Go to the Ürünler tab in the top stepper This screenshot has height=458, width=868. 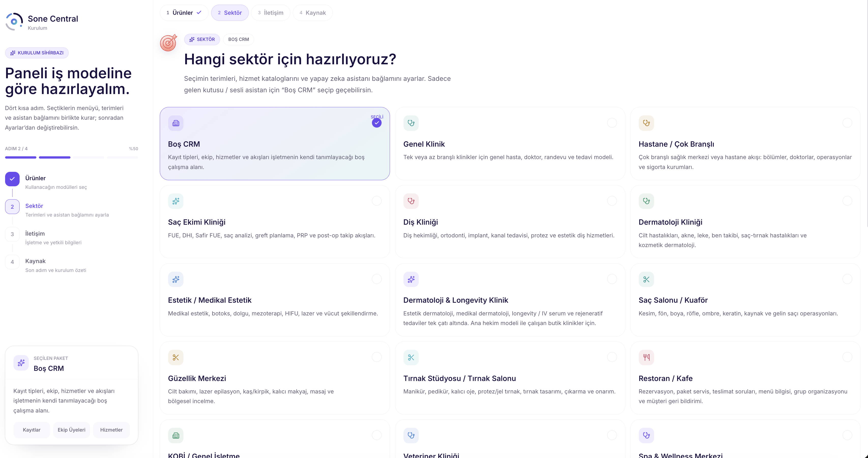click(184, 13)
